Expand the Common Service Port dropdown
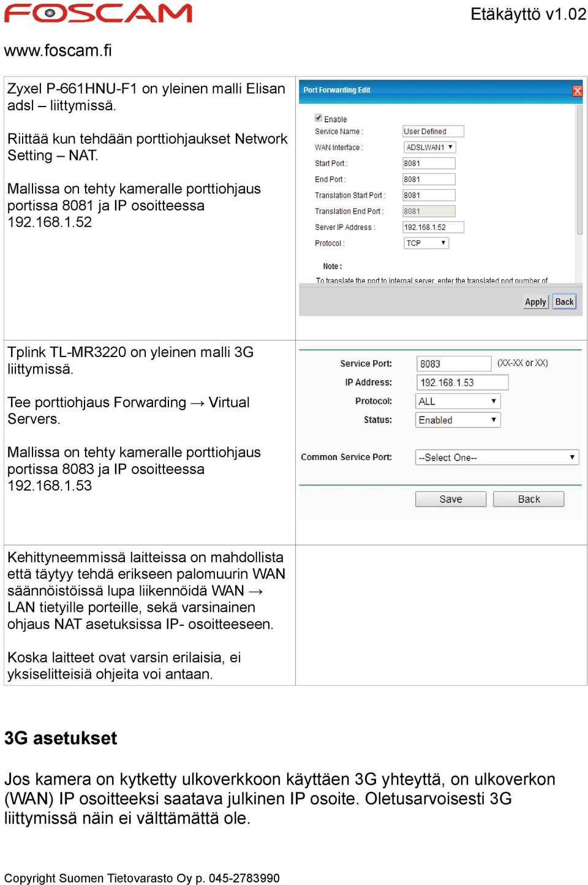This screenshot has height=885, width=588. click(x=497, y=458)
